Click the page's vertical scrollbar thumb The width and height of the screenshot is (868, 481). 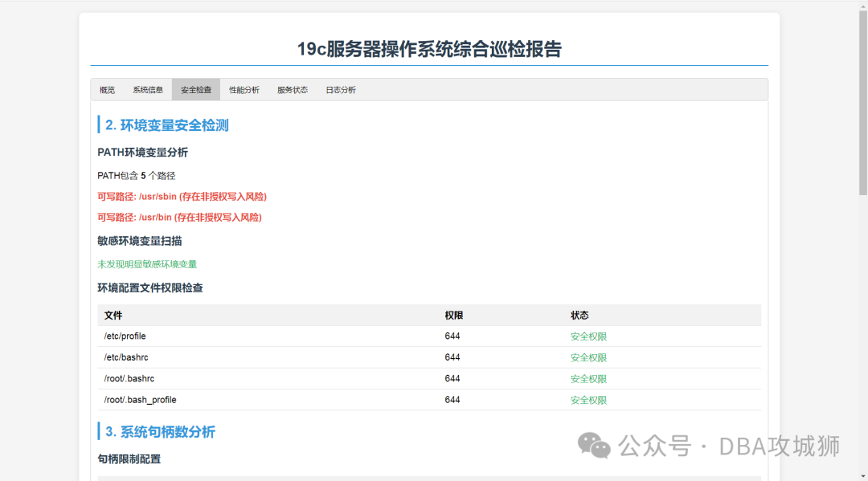tap(863, 102)
